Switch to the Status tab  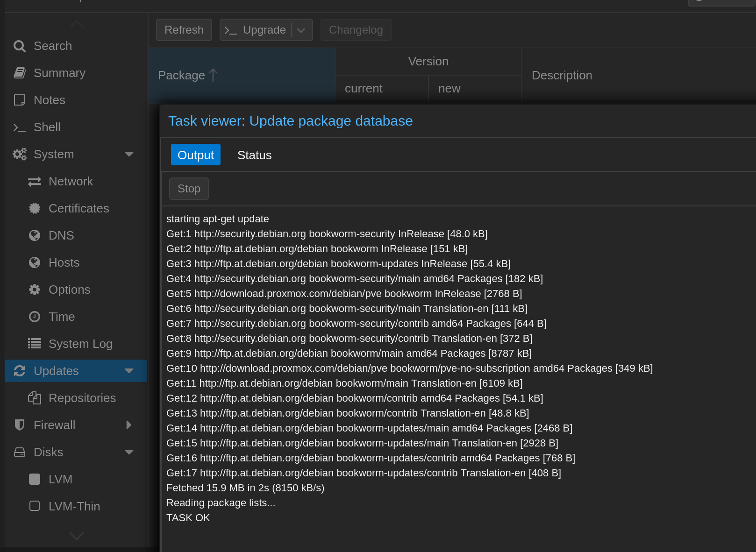(x=255, y=155)
